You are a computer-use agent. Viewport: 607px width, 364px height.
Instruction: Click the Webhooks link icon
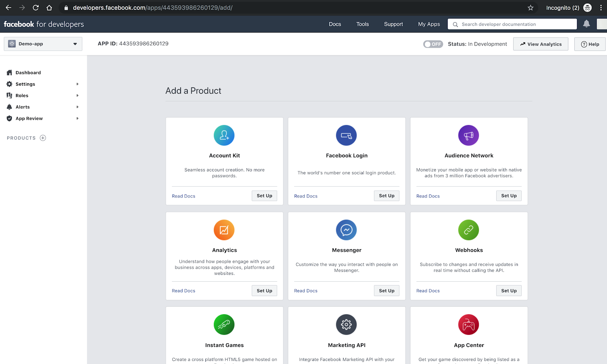(469, 230)
